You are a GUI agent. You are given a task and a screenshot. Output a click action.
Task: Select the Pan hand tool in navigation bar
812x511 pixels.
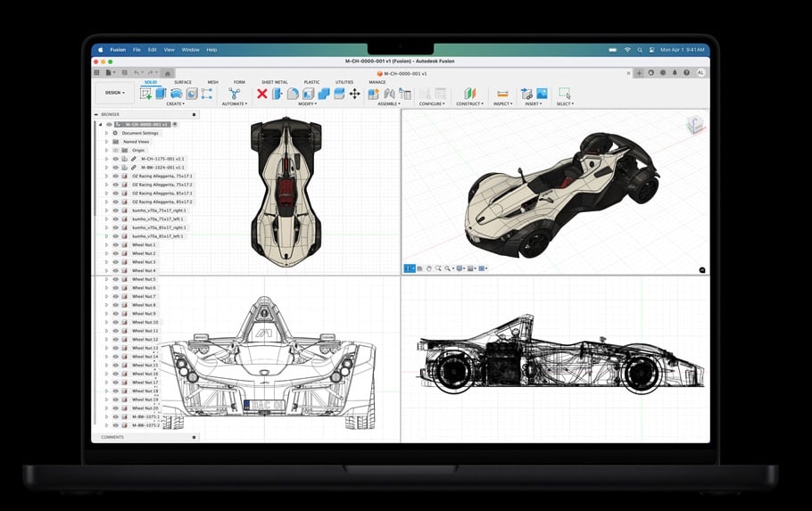coord(428,268)
